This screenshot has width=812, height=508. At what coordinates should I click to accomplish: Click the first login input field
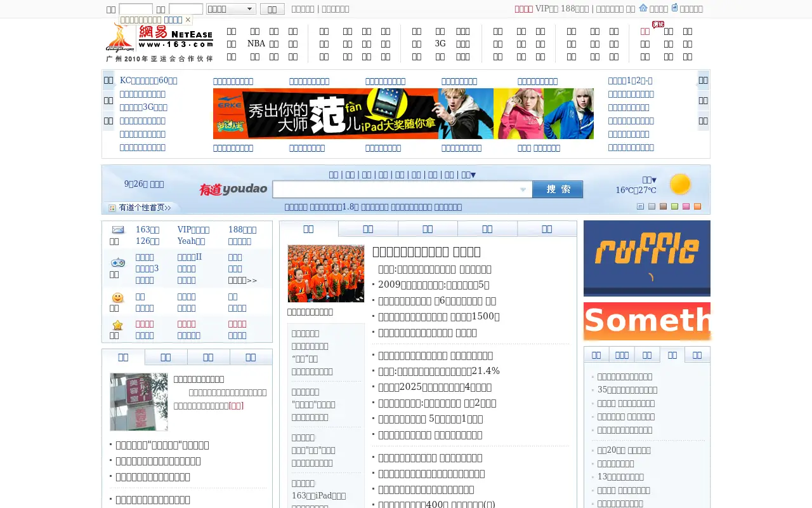[136, 9]
